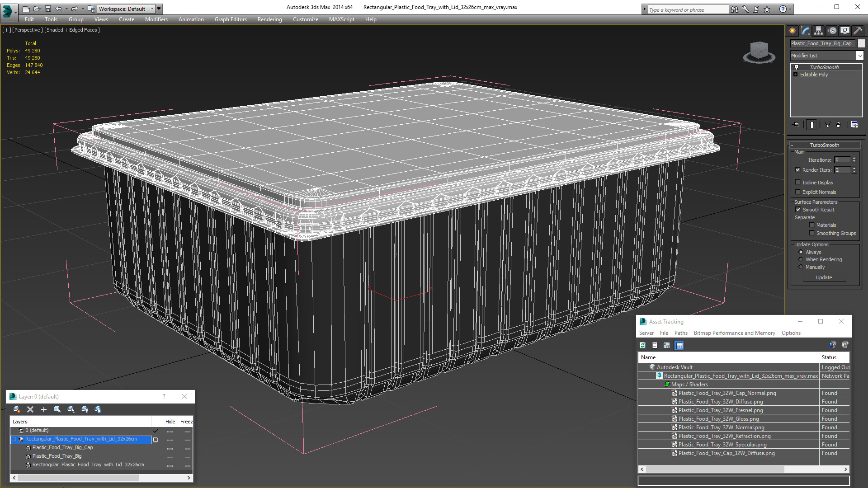Open the Rendering menu

click(x=269, y=19)
